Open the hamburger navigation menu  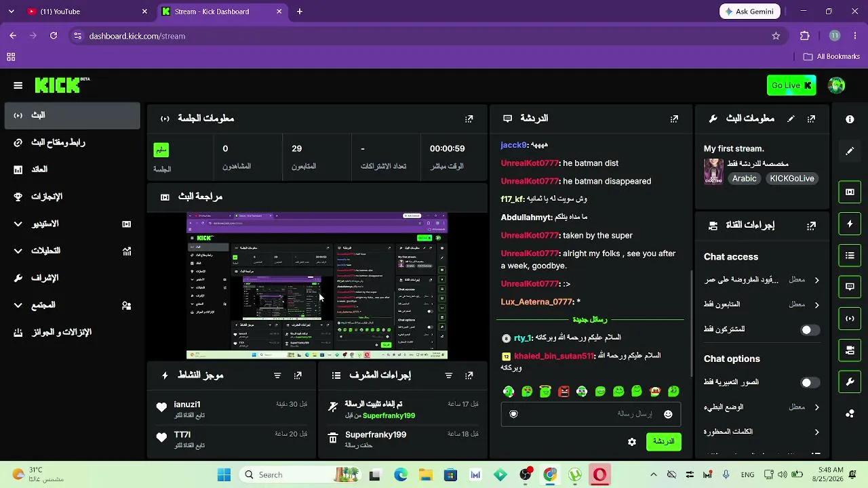[x=18, y=85]
